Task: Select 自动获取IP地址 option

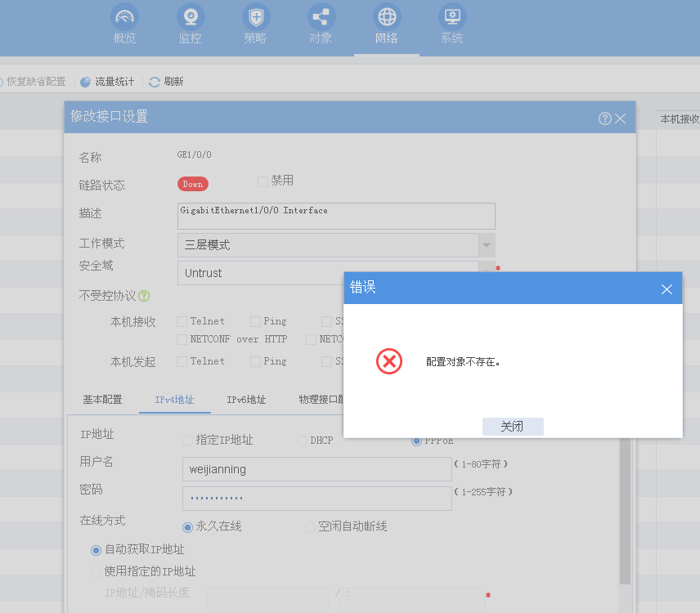Action: coord(96,550)
